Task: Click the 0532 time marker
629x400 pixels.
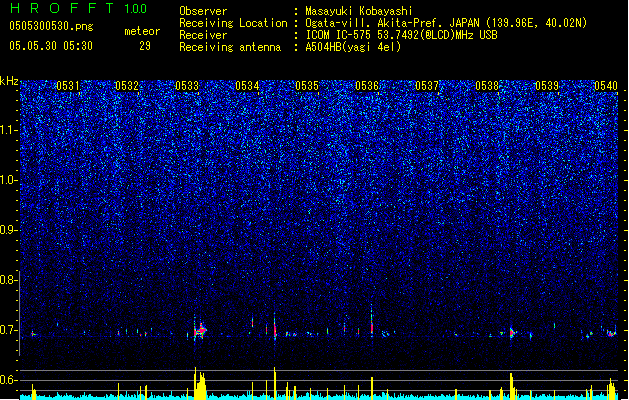Action: click(x=127, y=86)
